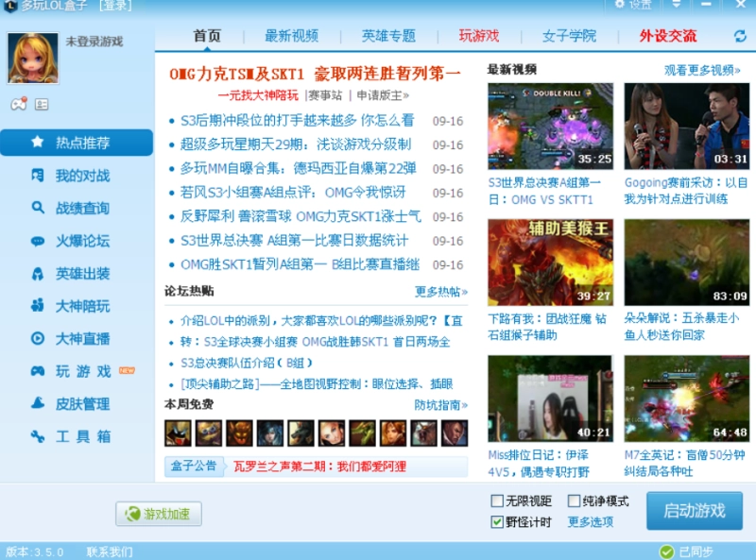
Task: Select the third free champion icon
Action: click(240, 433)
